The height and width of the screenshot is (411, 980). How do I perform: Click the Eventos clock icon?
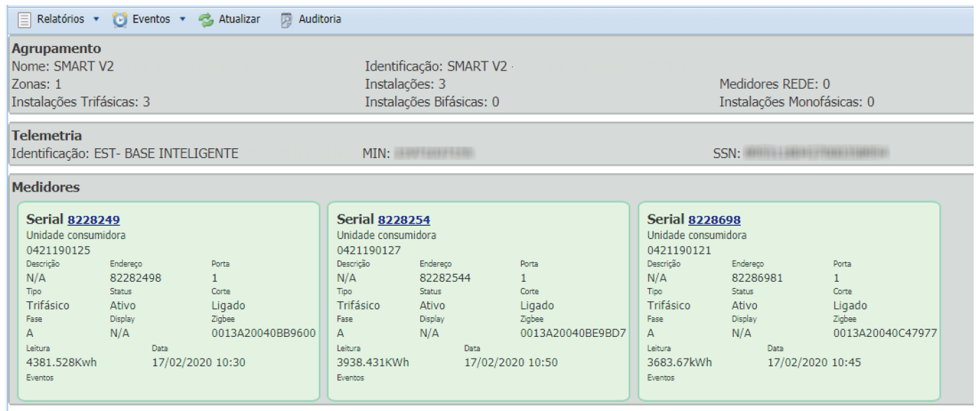click(120, 20)
